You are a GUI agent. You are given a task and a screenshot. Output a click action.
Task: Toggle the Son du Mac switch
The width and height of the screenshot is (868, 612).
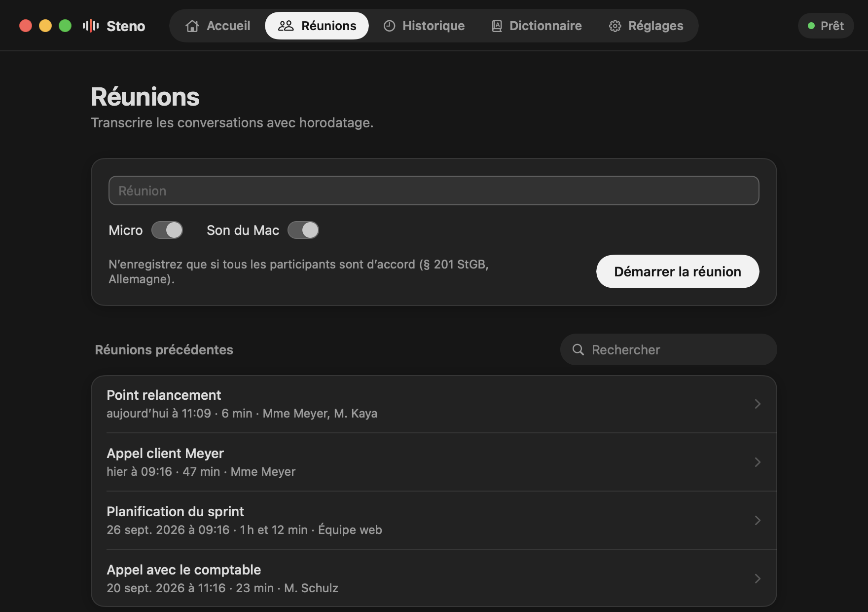(x=303, y=230)
